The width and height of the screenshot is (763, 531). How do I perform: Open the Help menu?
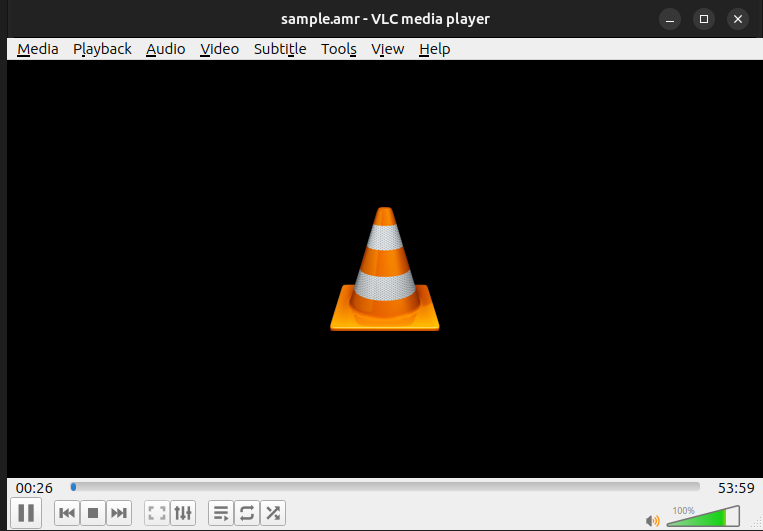point(435,49)
